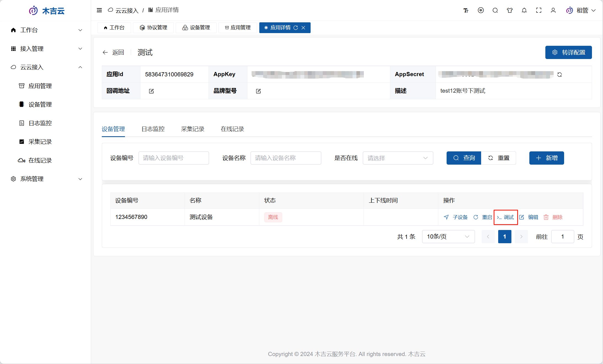Switch to 日志监控 tab in details
The image size is (603, 364).
[x=153, y=129]
